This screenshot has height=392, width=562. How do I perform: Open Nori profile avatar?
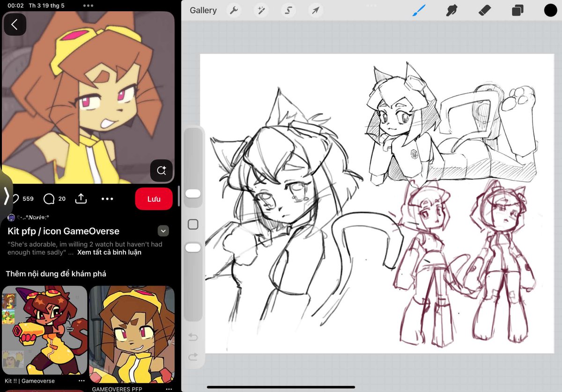[x=11, y=218]
